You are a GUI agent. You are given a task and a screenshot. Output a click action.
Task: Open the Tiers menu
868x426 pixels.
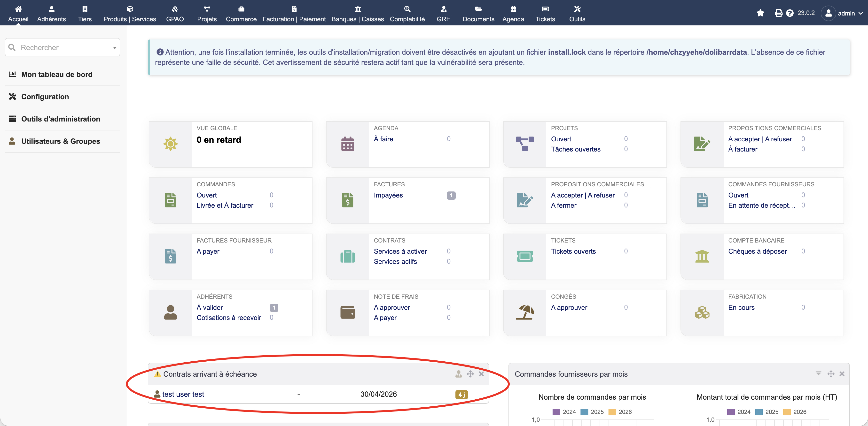click(x=85, y=14)
